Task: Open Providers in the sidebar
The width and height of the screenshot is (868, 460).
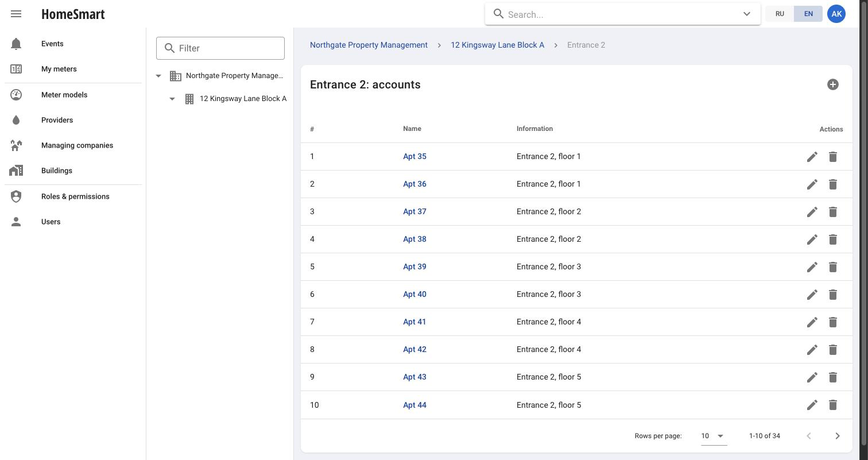Action: (73, 120)
